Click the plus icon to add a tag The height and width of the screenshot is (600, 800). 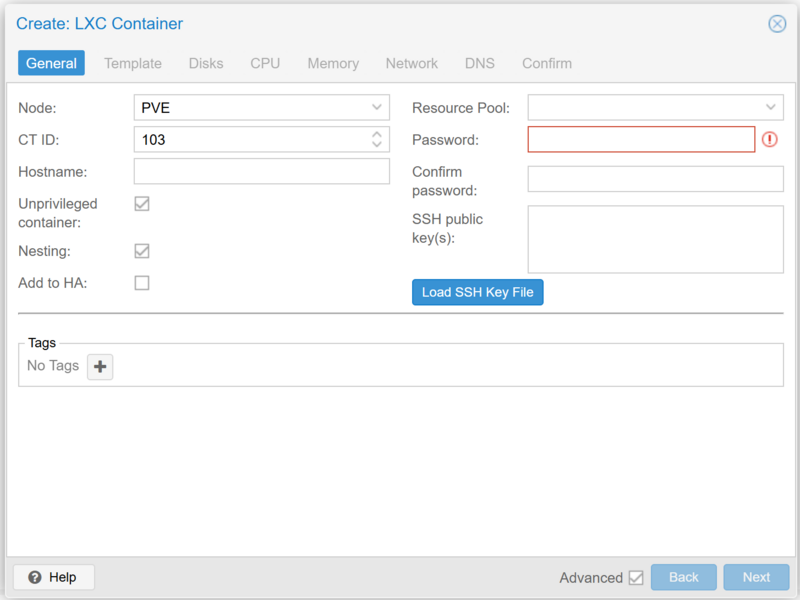tap(100, 366)
